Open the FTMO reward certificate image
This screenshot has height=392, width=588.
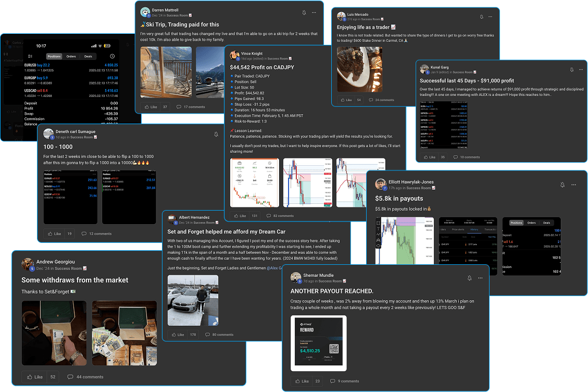[318, 343]
